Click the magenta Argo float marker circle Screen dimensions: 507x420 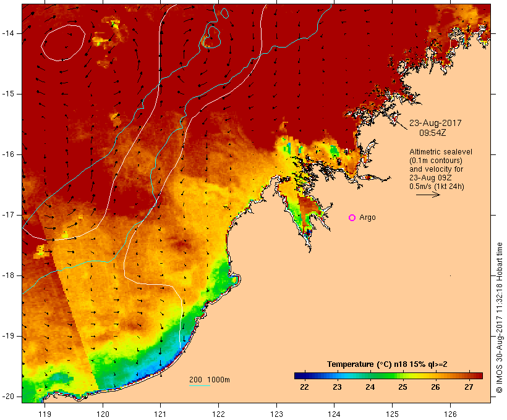352,218
